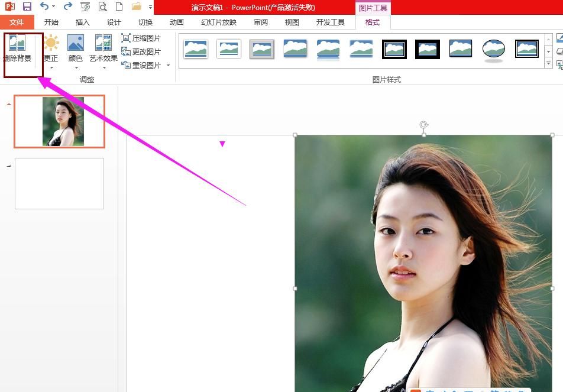563x392 pixels.
Task: Start slideshow from the quick access toolbar
Action: coord(85,7)
